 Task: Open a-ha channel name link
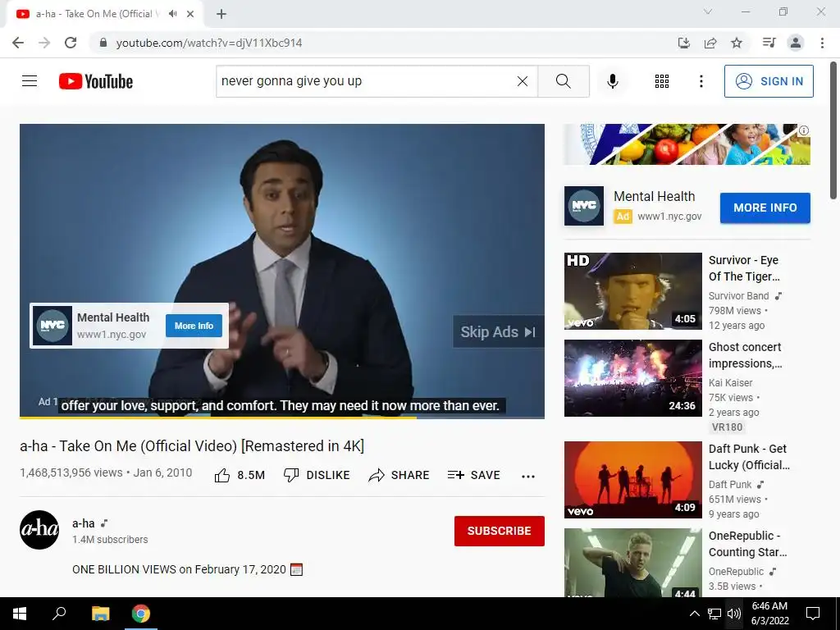[x=84, y=523]
